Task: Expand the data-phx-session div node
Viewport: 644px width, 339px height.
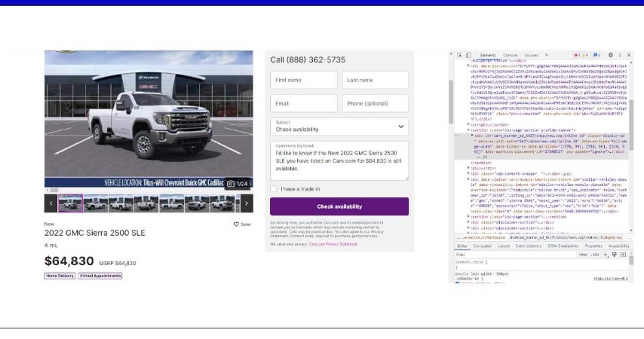Action: tap(468, 66)
